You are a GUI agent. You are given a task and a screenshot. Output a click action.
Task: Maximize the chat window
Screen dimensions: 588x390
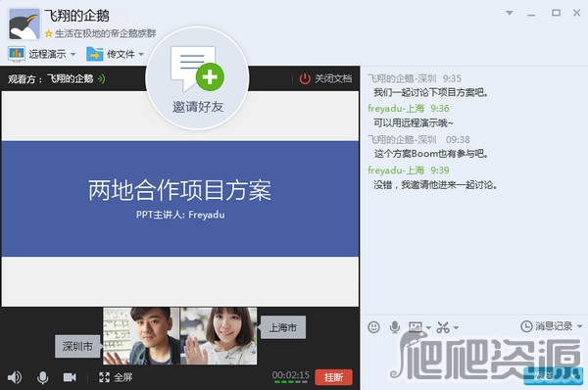pyautogui.click(x=556, y=13)
